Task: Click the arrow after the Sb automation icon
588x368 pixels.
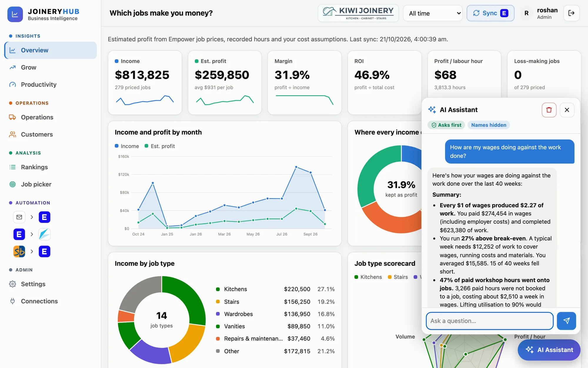Action: [32, 251]
